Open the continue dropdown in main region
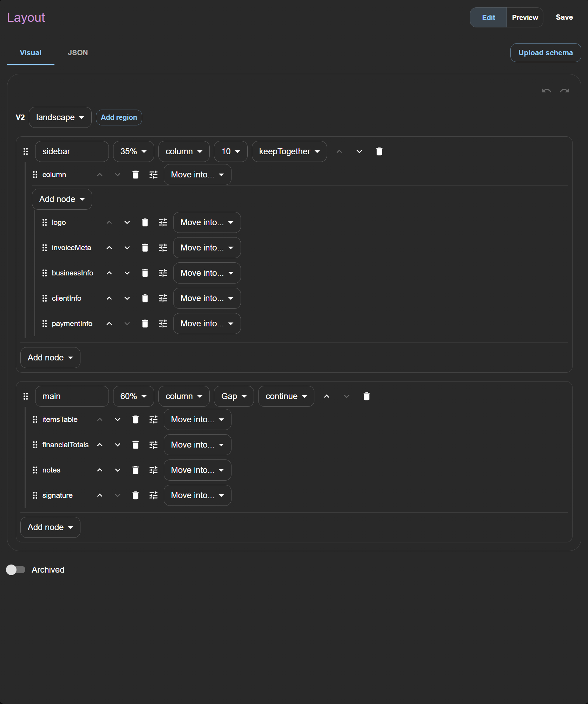This screenshot has height=704, width=588. (286, 396)
